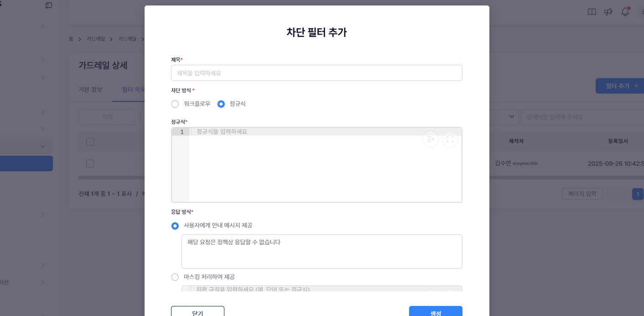Click the fullscreen icon in the regex editor
This screenshot has height=316, width=644.
[x=450, y=139]
